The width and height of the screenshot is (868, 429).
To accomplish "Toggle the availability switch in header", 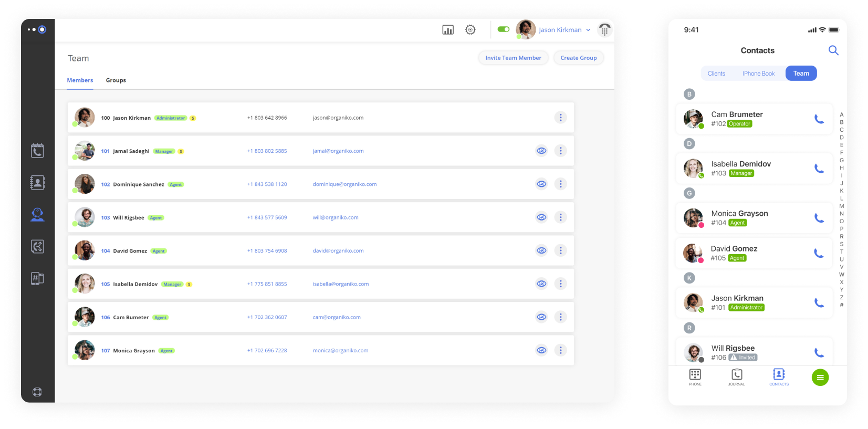I will [x=504, y=29].
